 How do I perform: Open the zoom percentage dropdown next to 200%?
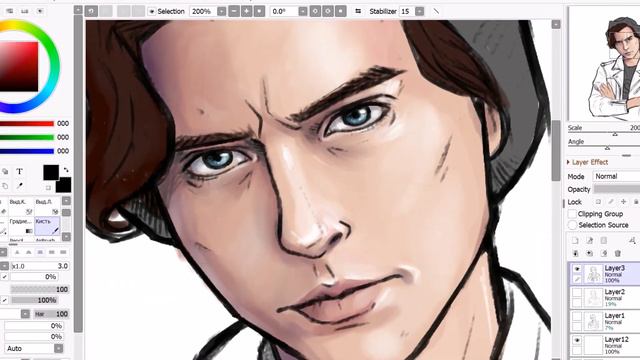click(222, 11)
